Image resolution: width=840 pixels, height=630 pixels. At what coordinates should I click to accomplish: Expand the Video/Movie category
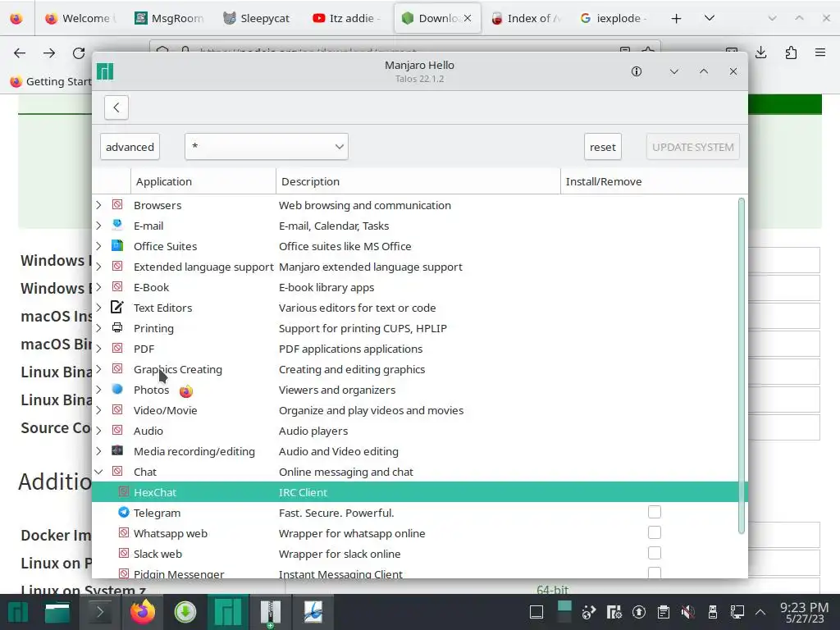coord(98,410)
